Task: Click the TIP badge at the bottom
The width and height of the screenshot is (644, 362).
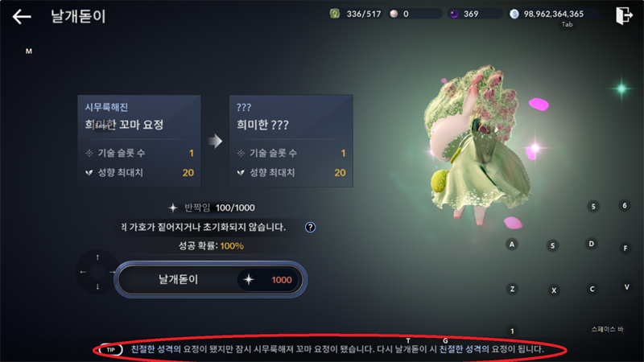Action: [x=111, y=350]
